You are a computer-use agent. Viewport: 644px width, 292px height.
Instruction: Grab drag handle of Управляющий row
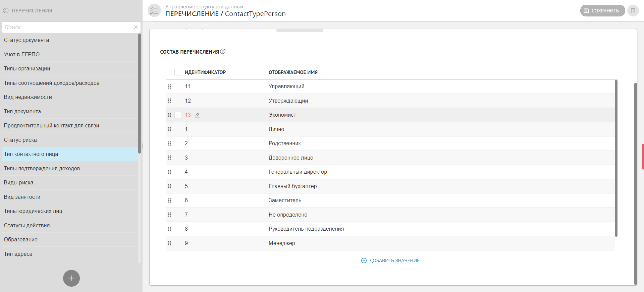pyautogui.click(x=169, y=86)
